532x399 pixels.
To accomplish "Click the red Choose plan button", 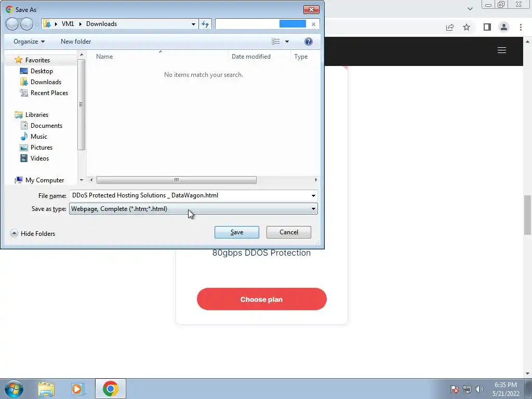I will pos(262,299).
